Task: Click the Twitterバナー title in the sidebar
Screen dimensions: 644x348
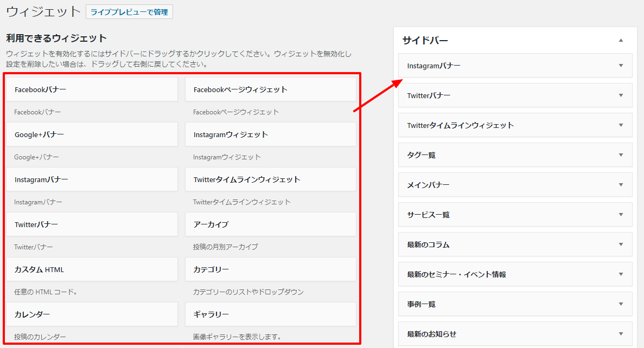Action: [x=429, y=95]
